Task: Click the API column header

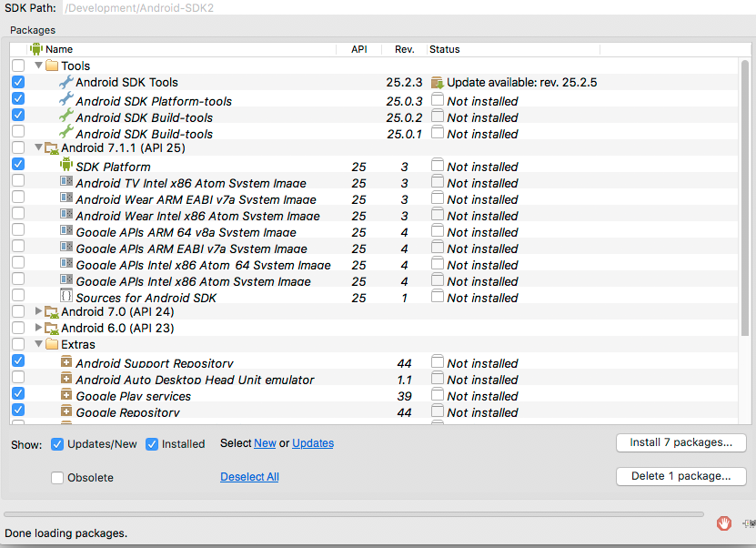Action: 358,49
